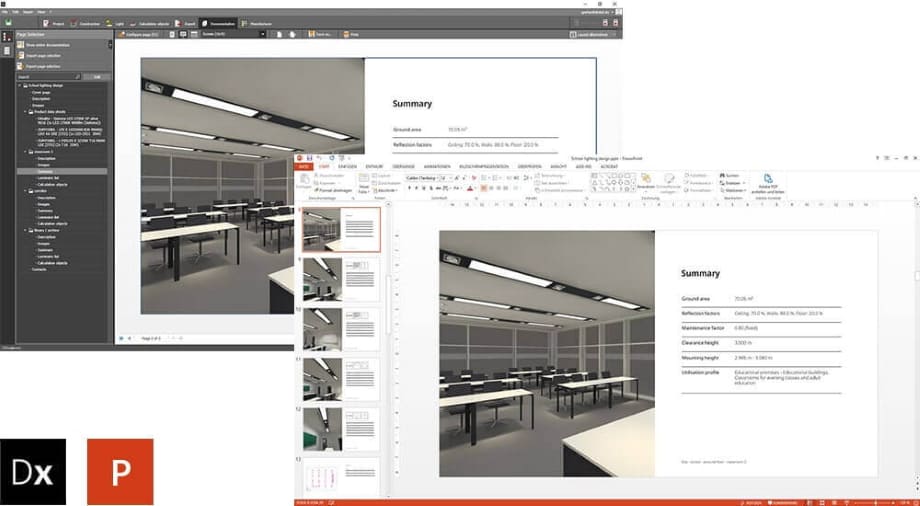Open the Screen output format dropdown
The width and height of the screenshot is (920, 506).
tap(262, 34)
